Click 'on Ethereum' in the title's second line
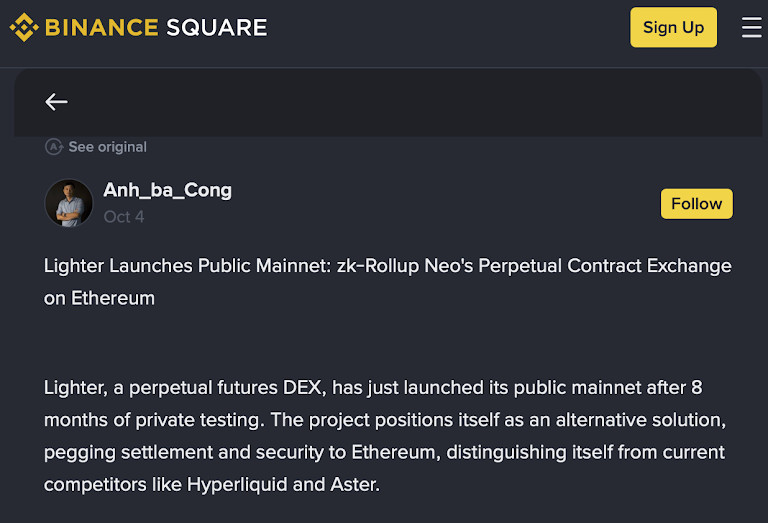The width and height of the screenshot is (768, 523). tap(99, 298)
